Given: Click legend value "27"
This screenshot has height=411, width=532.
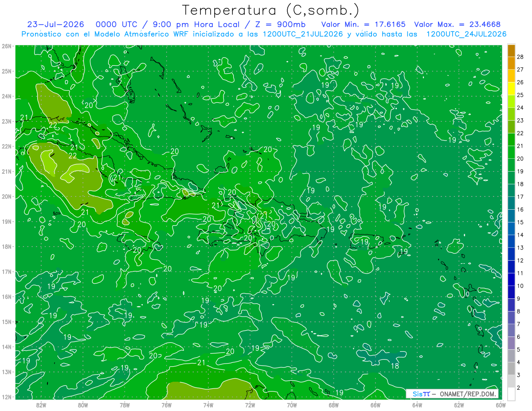Looking at the screenshot, I should [520, 70].
